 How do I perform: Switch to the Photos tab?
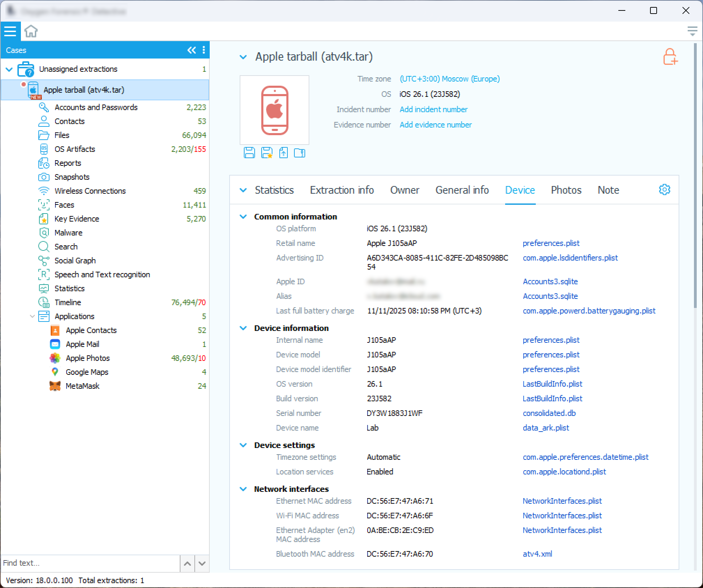click(566, 190)
